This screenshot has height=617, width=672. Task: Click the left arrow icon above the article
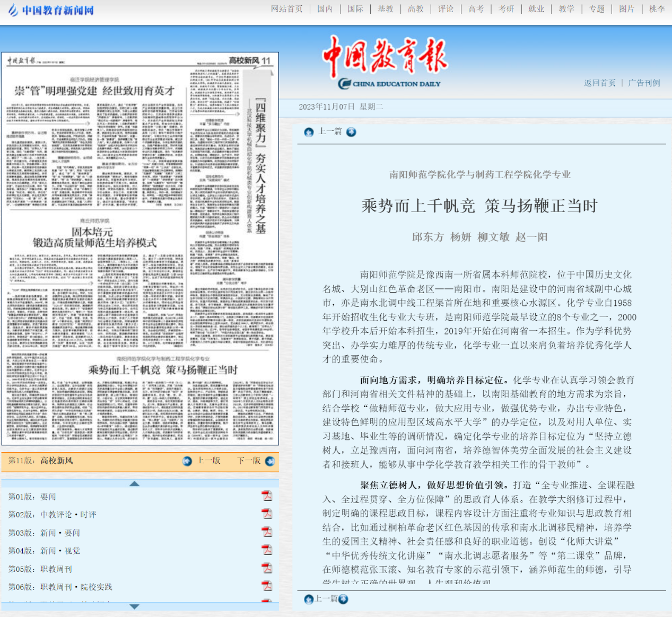click(309, 132)
